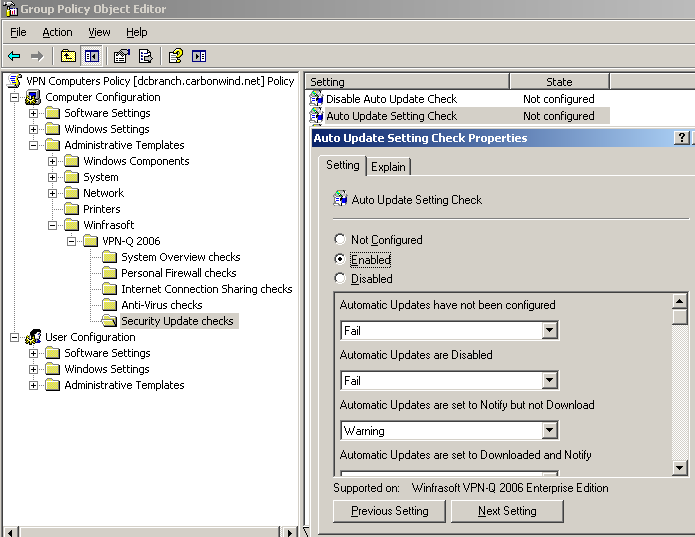Expand Administrative Templates under User Configuration
The height and width of the screenshot is (537, 695).
[33, 385]
